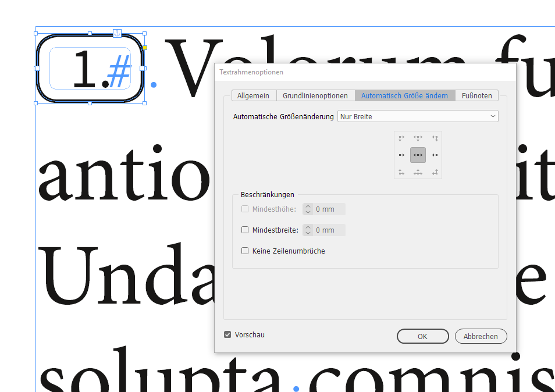Screen dimensions: 555x392
Task: Confirm dialog with OK button
Action: (423, 336)
